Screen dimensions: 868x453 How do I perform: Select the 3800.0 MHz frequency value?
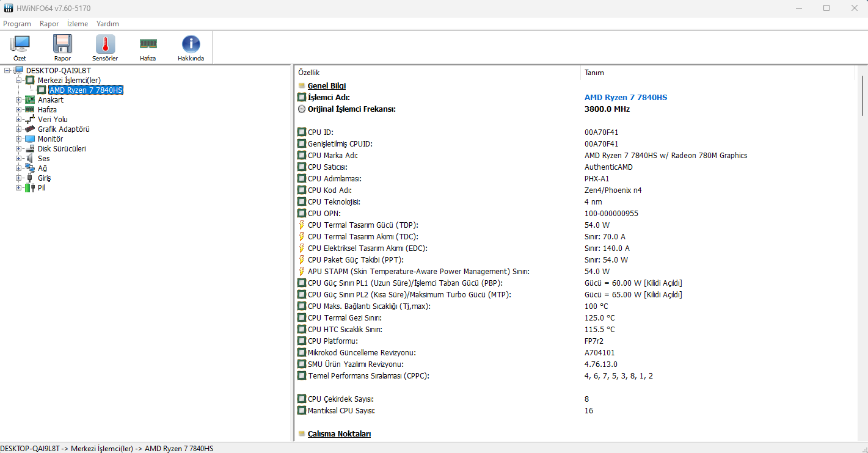pos(607,109)
